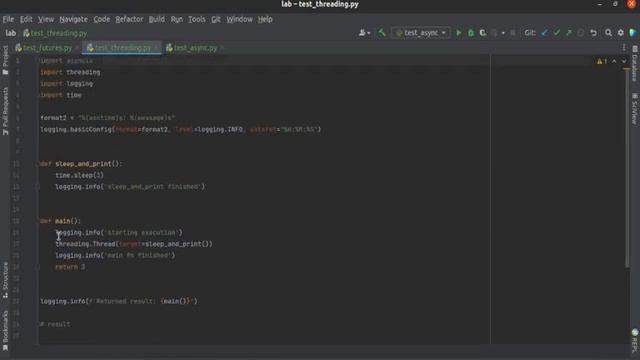Viewport: 640px width, 360px height.
Task: Open the SciView tool window
Action: point(635,109)
